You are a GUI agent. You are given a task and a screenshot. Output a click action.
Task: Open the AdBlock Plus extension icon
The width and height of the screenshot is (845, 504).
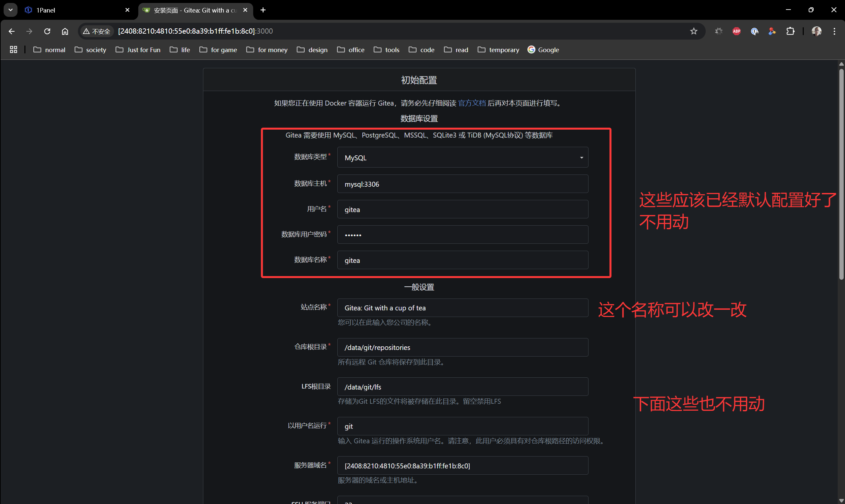coord(736,31)
